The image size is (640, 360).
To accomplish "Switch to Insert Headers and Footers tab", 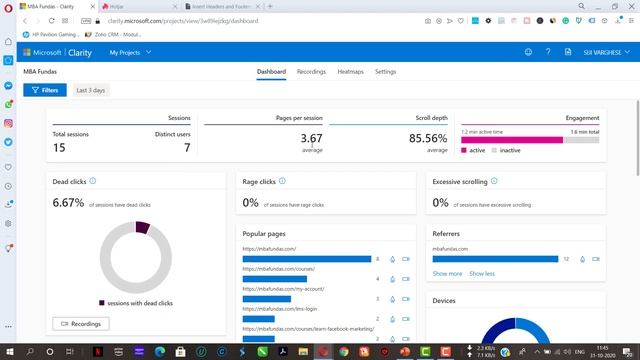I will 223,7.
